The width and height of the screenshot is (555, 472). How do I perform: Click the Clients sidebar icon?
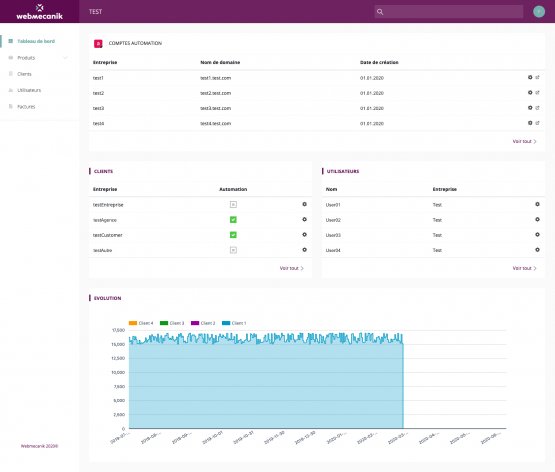pos(11,74)
